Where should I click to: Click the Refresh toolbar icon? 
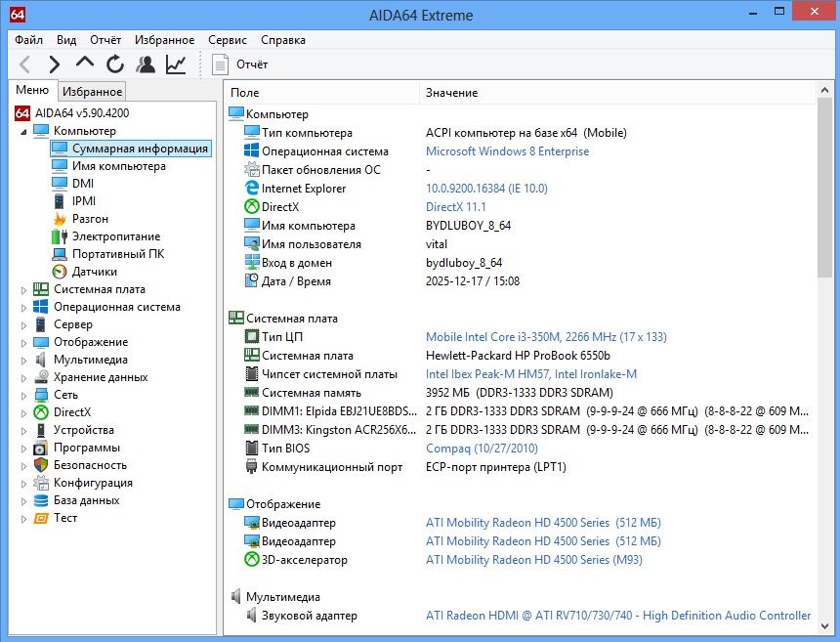coord(114,64)
